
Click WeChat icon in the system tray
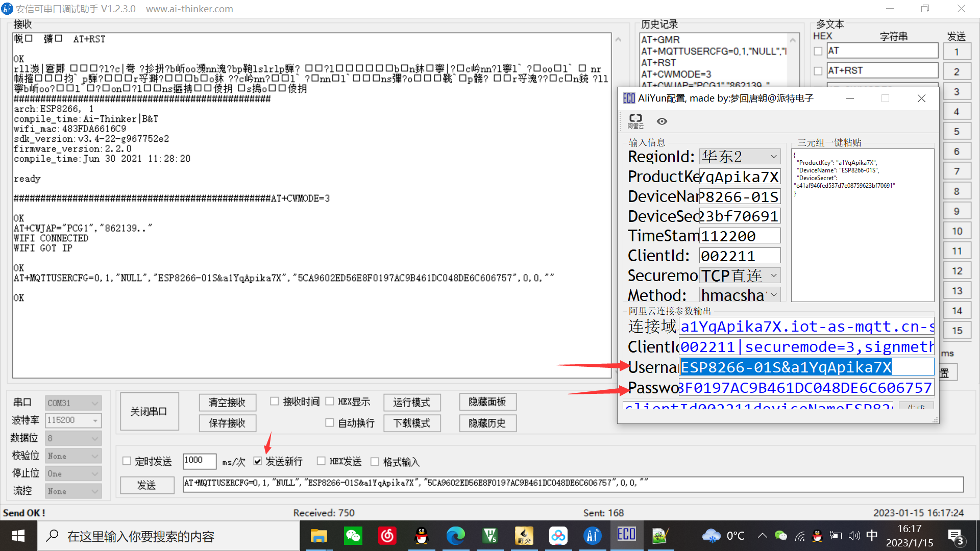pyautogui.click(x=781, y=536)
